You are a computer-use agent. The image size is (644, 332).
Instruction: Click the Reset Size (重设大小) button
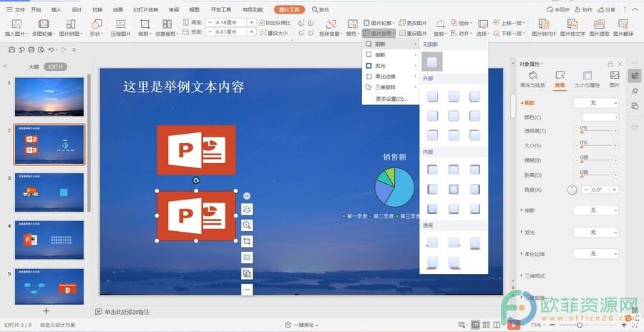coord(275,34)
